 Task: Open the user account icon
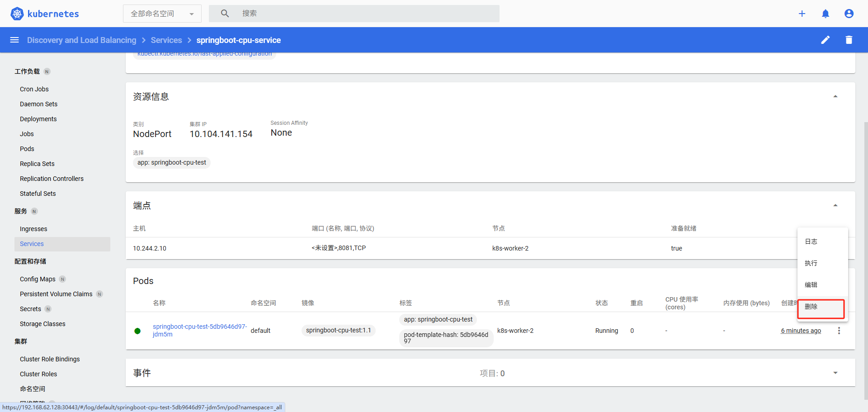pyautogui.click(x=849, y=14)
